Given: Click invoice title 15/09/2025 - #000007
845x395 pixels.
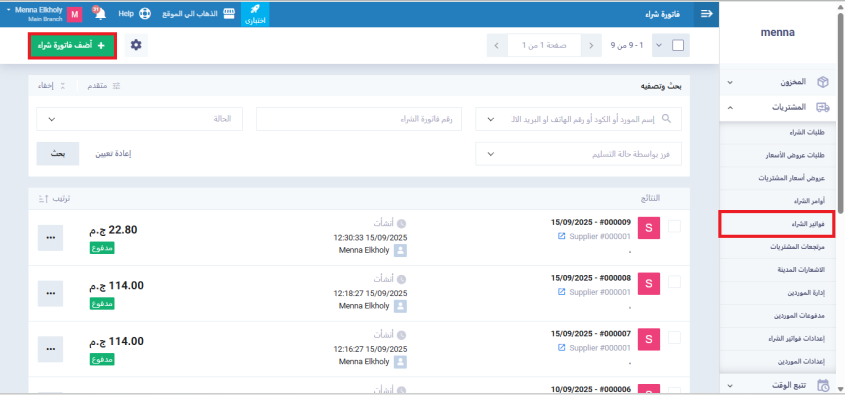Looking at the screenshot, I should click(591, 335).
